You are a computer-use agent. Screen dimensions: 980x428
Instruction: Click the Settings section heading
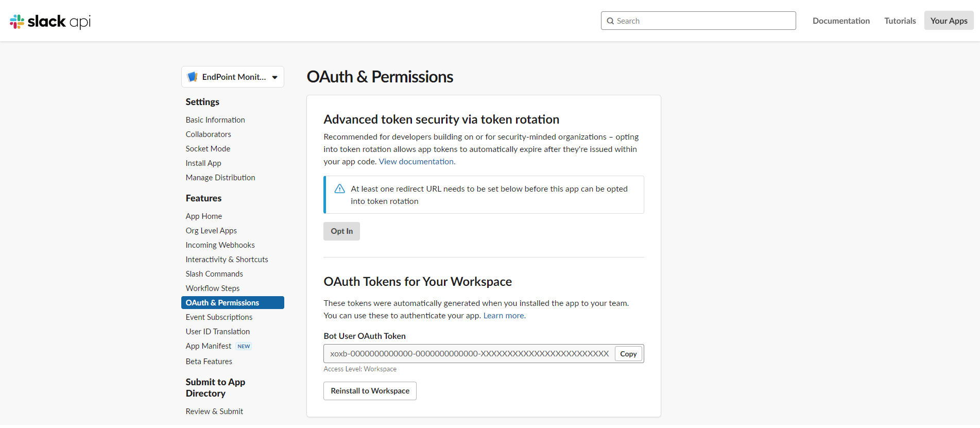(202, 102)
